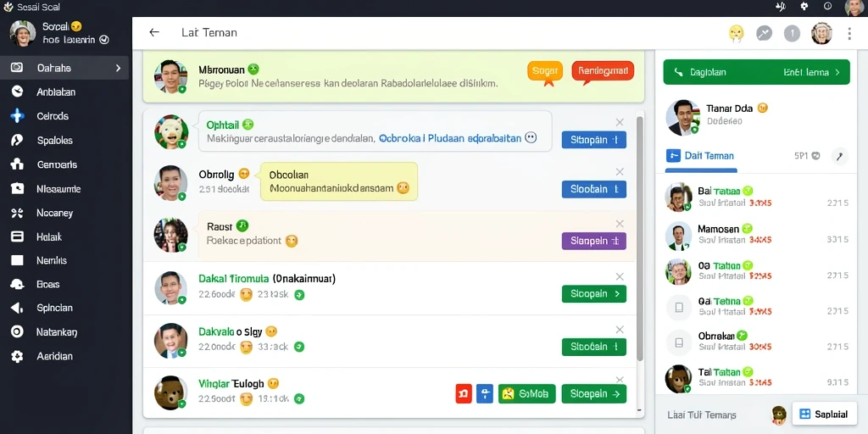Dismiss the Ophtail row with its X
The width and height of the screenshot is (868, 434).
(x=620, y=122)
